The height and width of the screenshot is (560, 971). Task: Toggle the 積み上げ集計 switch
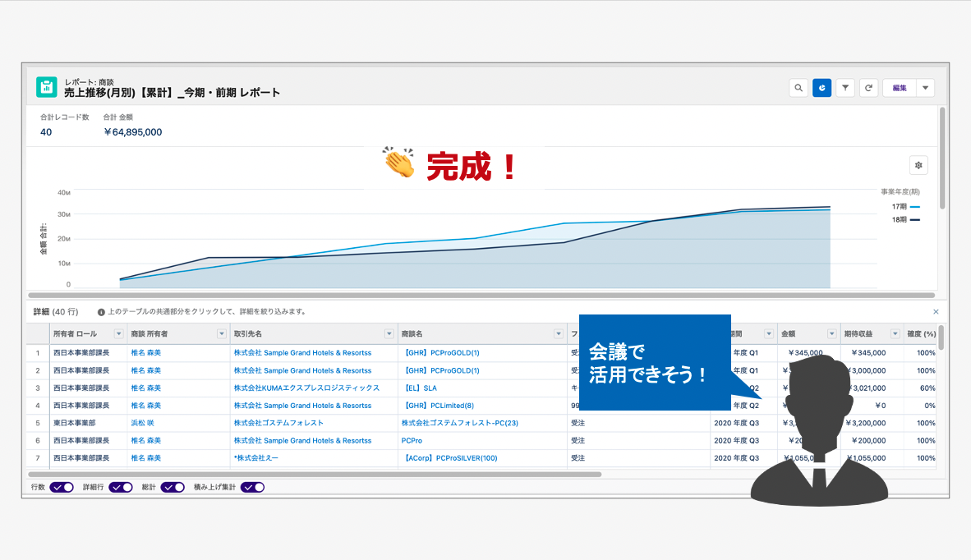coord(253,487)
